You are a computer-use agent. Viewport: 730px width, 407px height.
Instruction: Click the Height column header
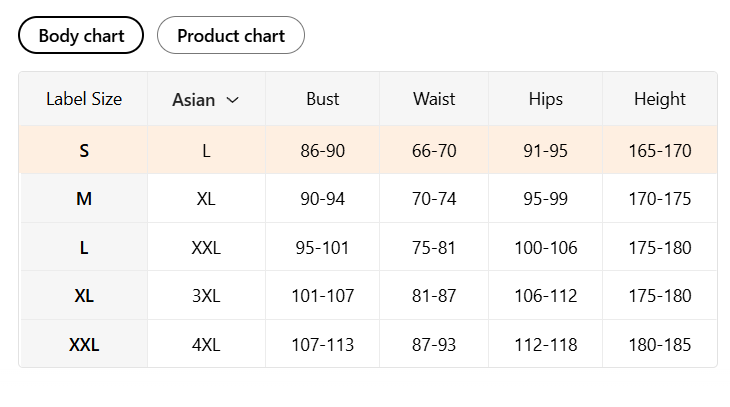point(660,99)
